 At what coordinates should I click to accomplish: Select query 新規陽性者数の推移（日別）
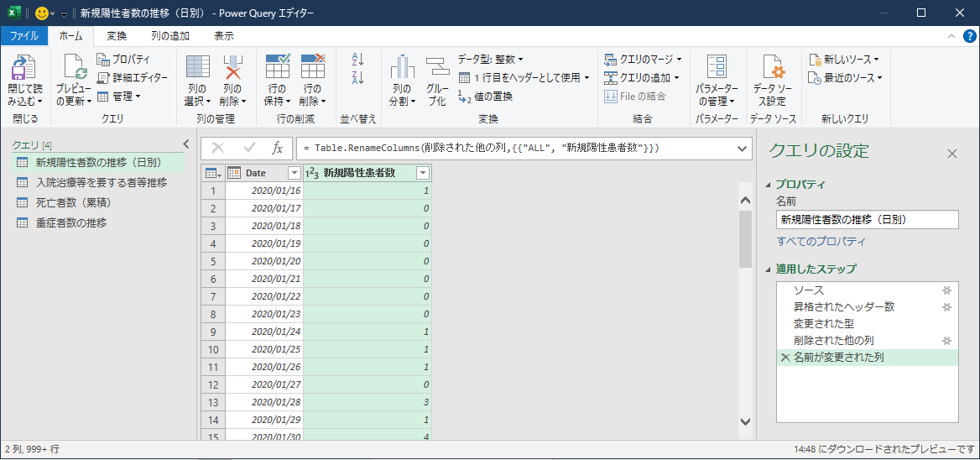point(99,163)
